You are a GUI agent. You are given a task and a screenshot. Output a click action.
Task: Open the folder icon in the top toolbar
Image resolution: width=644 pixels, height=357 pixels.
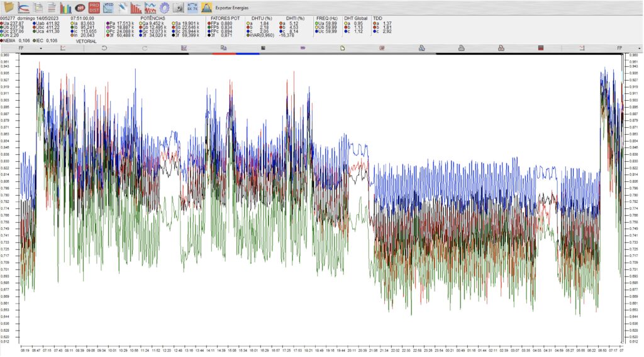coord(9,8)
